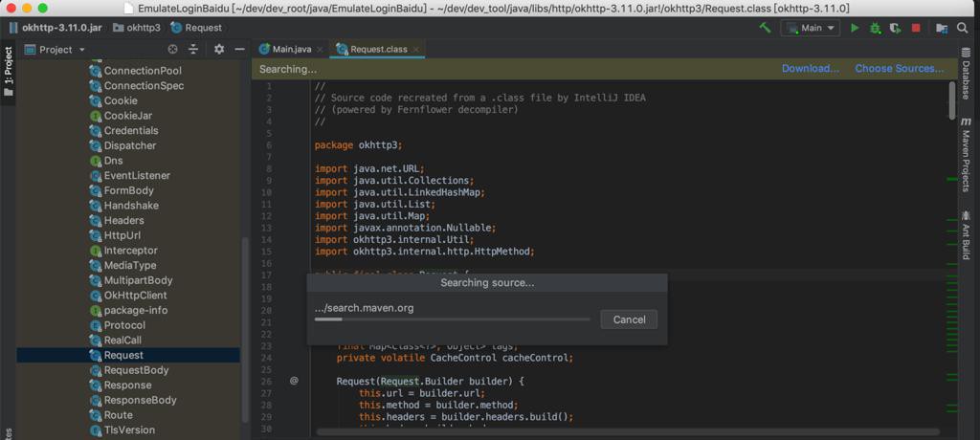This screenshot has width=980, height=440.
Task: Open Search Everywhere magnifier icon
Action: [963, 28]
